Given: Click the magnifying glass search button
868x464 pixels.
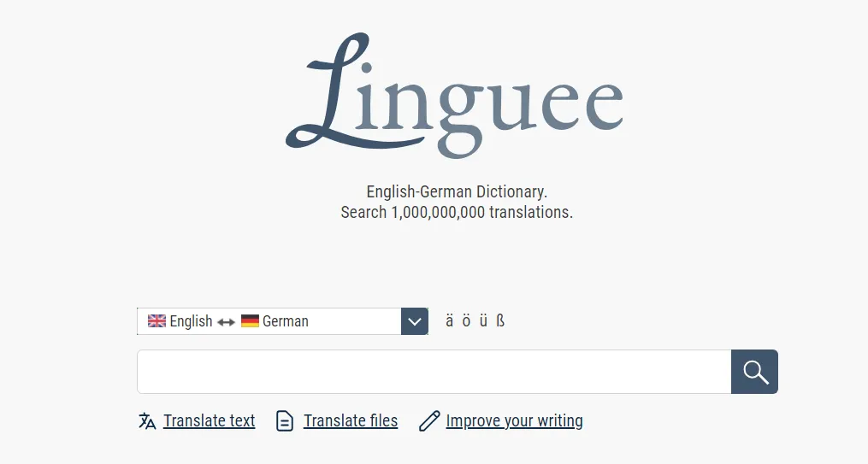Looking at the screenshot, I should point(754,372).
